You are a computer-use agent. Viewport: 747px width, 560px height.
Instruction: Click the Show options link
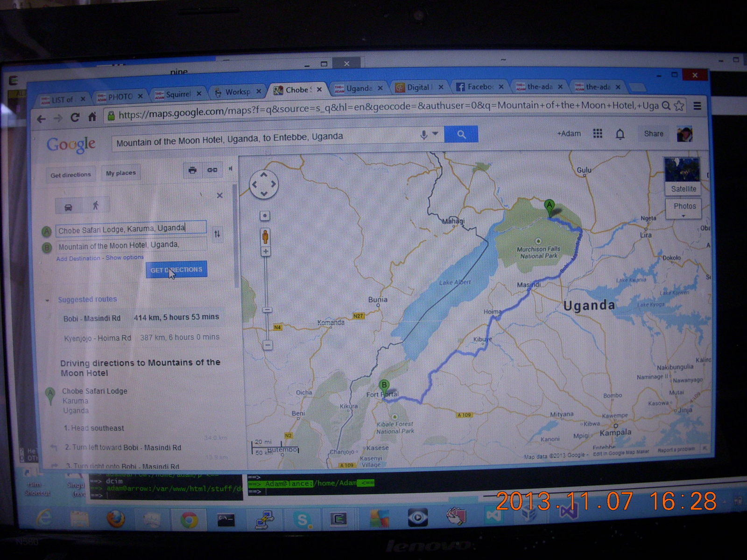point(125,258)
